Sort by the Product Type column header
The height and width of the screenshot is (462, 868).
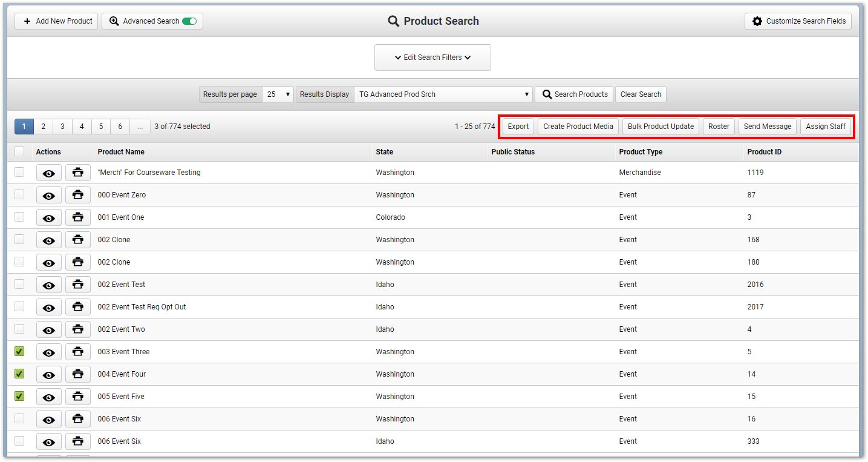click(641, 152)
